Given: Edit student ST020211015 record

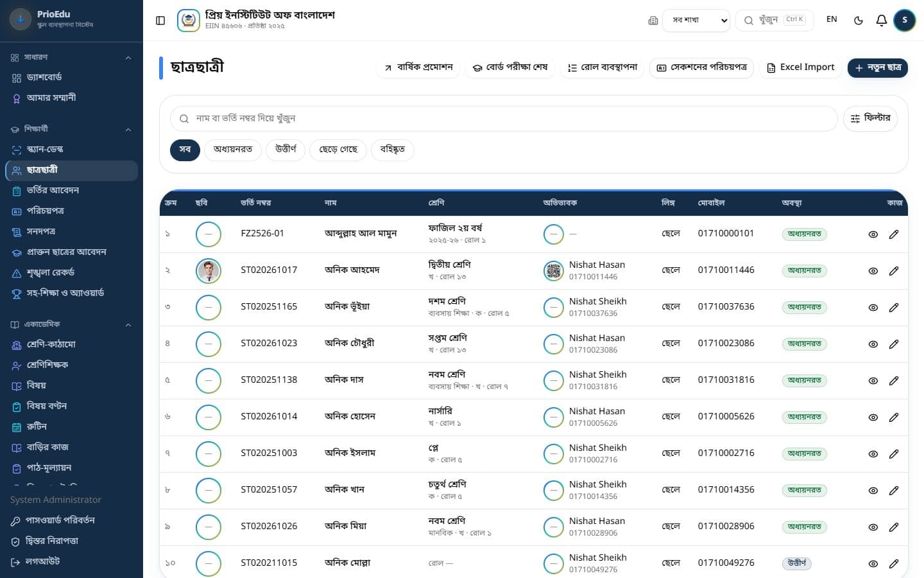Looking at the screenshot, I should click(894, 564).
